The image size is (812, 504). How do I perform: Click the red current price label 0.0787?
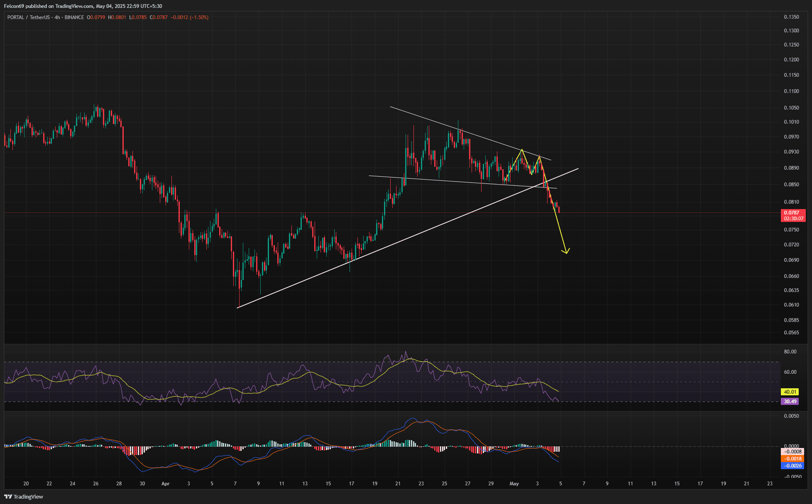coord(792,213)
